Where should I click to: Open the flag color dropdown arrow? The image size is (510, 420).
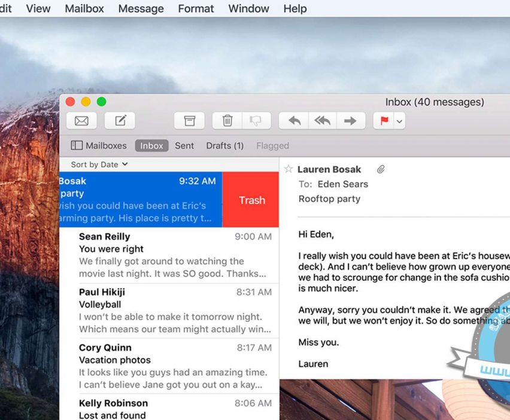pyautogui.click(x=400, y=121)
